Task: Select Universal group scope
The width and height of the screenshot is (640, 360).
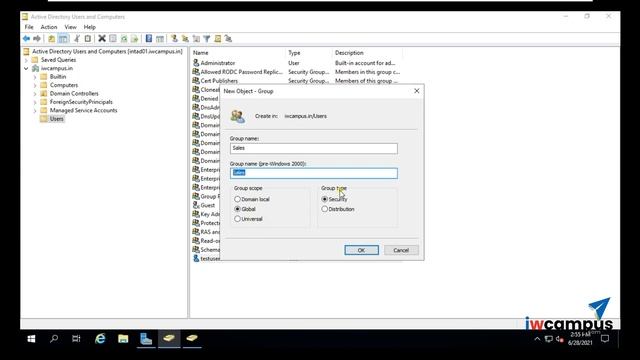Action: tap(248, 219)
